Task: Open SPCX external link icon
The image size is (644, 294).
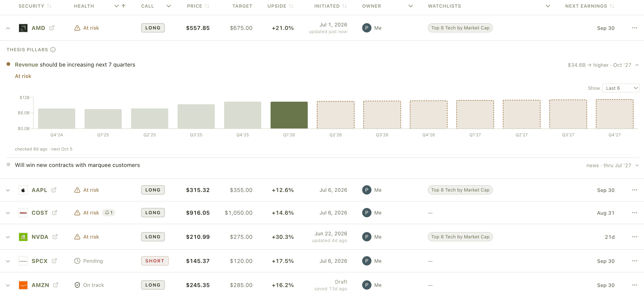Action: pos(54,261)
